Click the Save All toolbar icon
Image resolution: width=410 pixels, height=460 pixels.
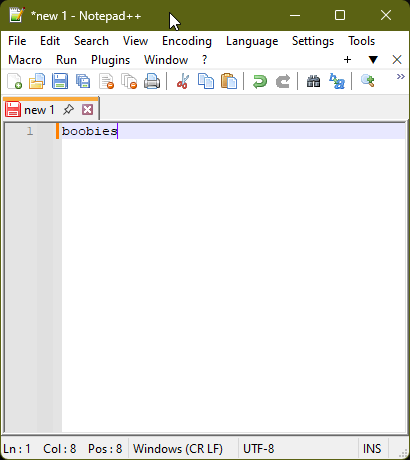(x=83, y=81)
